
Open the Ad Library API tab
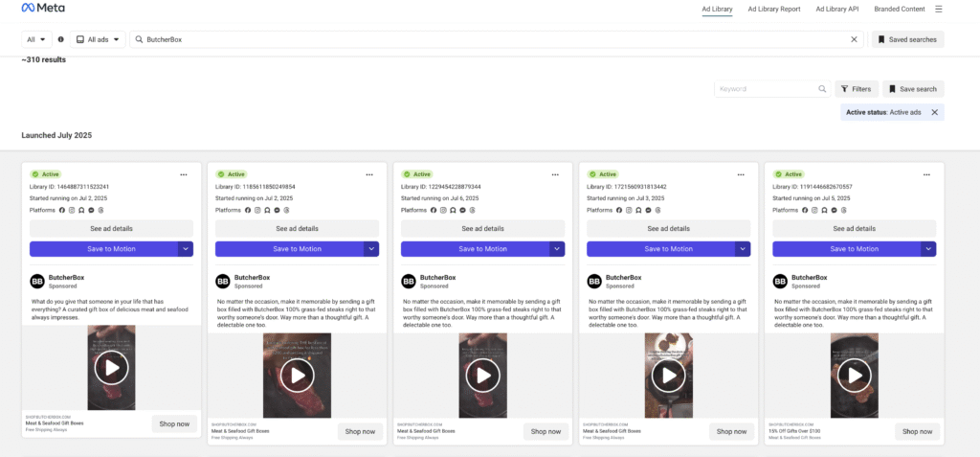836,10
